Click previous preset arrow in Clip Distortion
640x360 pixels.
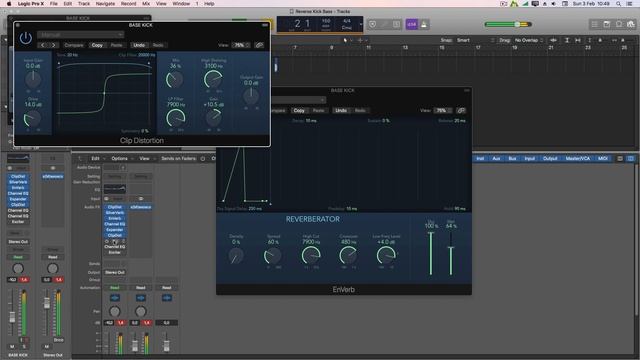(43, 45)
